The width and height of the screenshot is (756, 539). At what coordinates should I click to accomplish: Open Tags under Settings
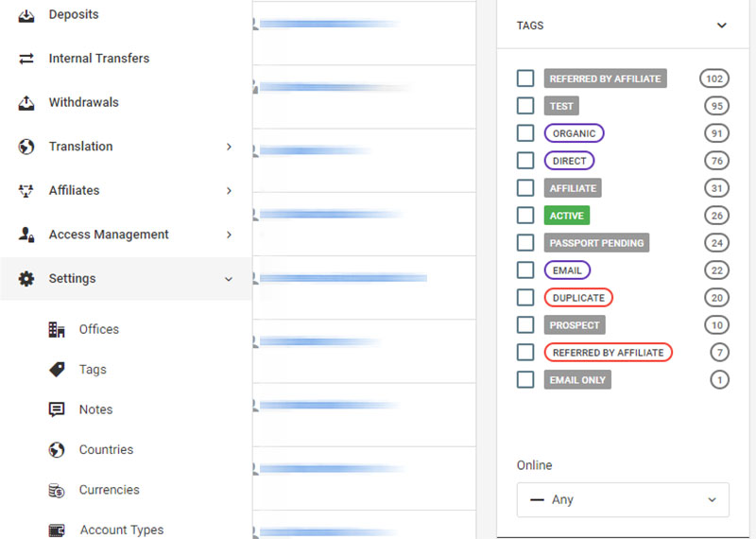pyautogui.click(x=93, y=370)
